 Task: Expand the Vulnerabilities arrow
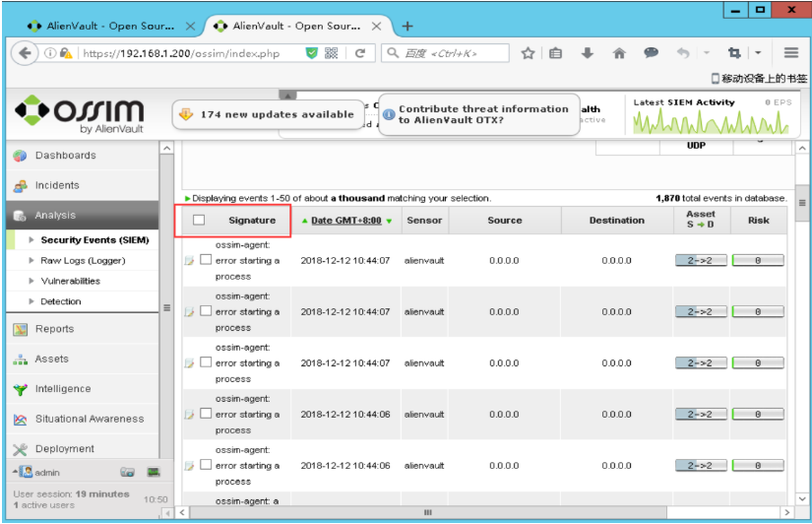[31, 281]
